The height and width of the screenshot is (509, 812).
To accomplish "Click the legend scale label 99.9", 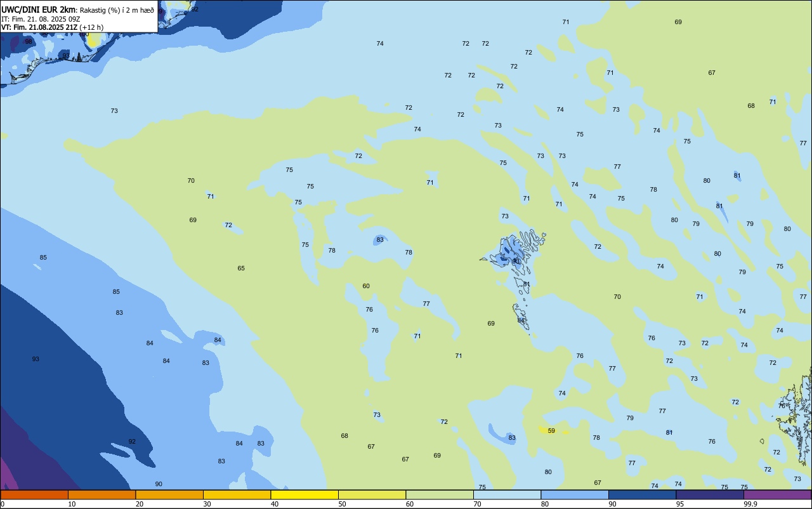I will tap(750, 504).
